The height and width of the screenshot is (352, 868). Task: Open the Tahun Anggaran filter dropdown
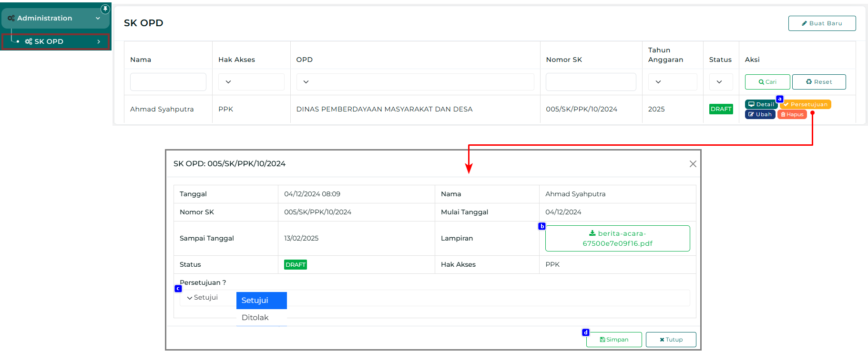tap(672, 82)
